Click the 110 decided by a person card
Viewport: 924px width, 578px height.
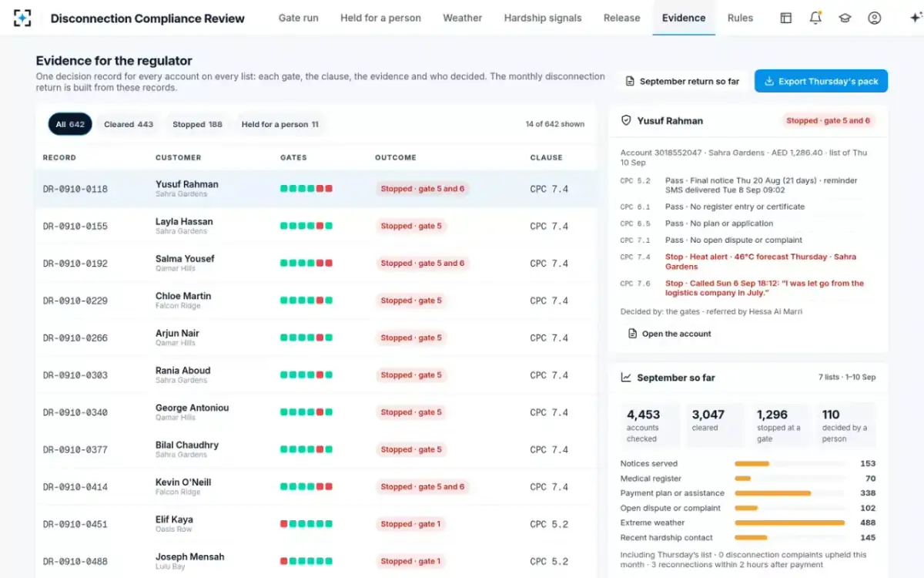[845, 425]
